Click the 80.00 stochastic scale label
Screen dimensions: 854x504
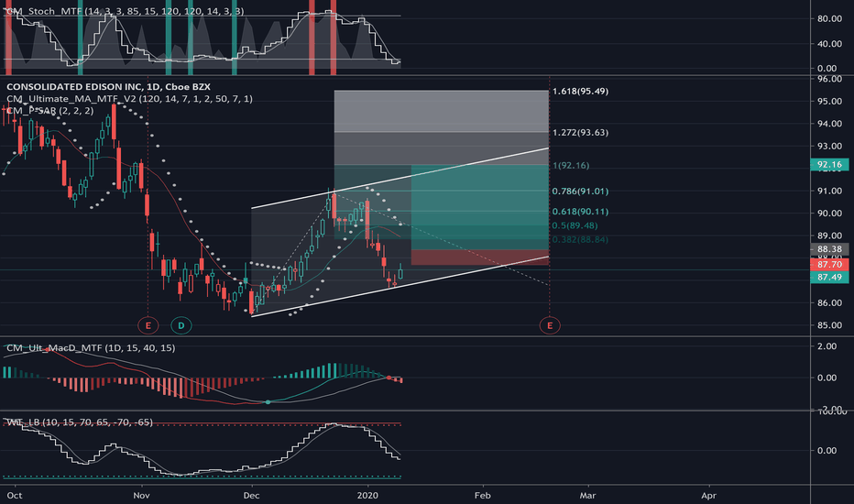pos(829,18)
